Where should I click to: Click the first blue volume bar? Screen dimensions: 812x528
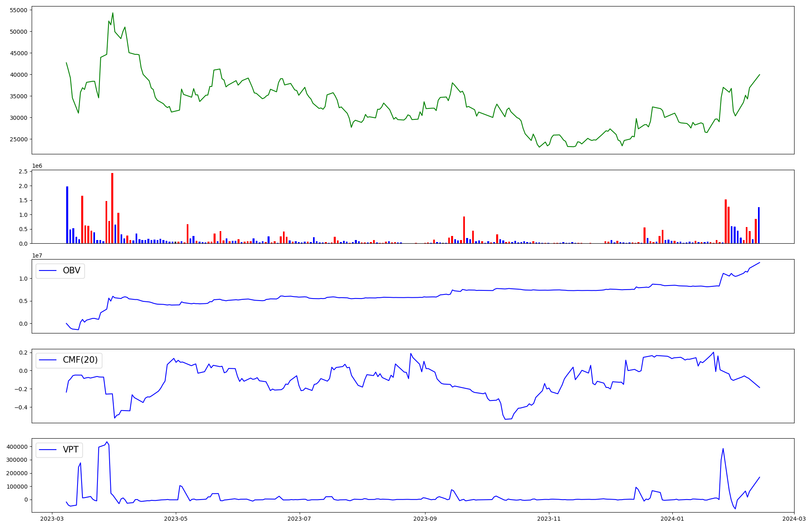pos(67,214)
